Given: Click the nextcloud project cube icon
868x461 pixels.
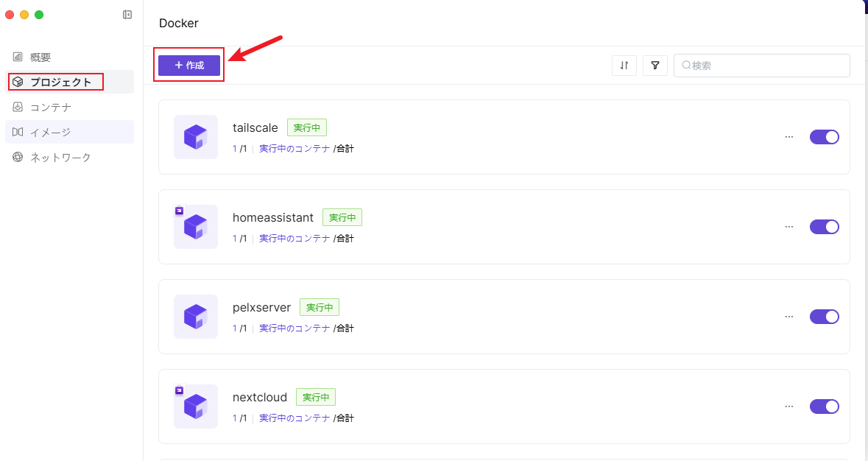Looking at the screenshot, I should coord(196,407).
